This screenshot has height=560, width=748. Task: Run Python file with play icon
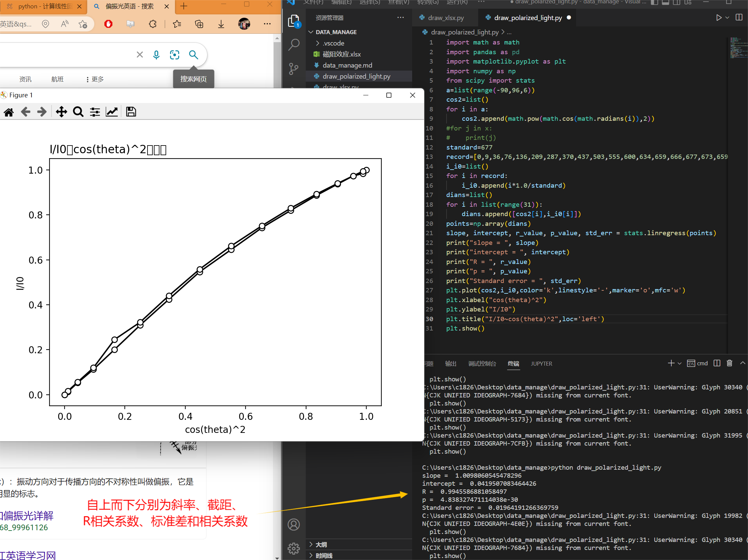(719, 18)
